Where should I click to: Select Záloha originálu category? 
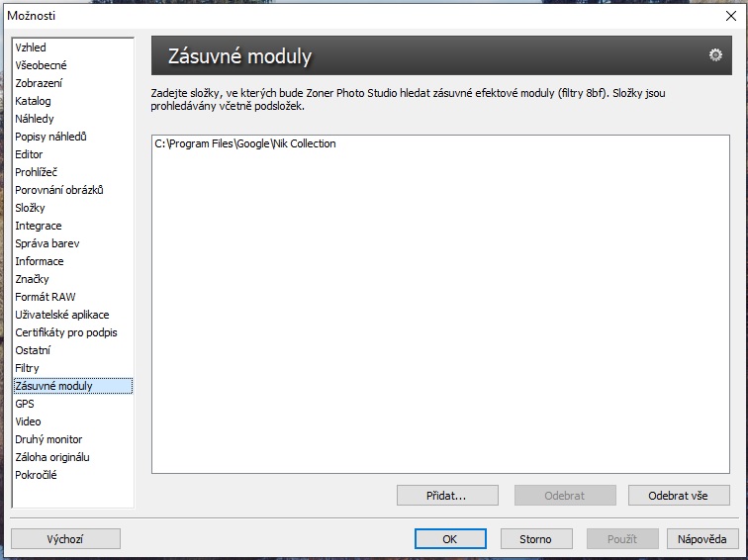pyautogui.click(x=52, y=457)
